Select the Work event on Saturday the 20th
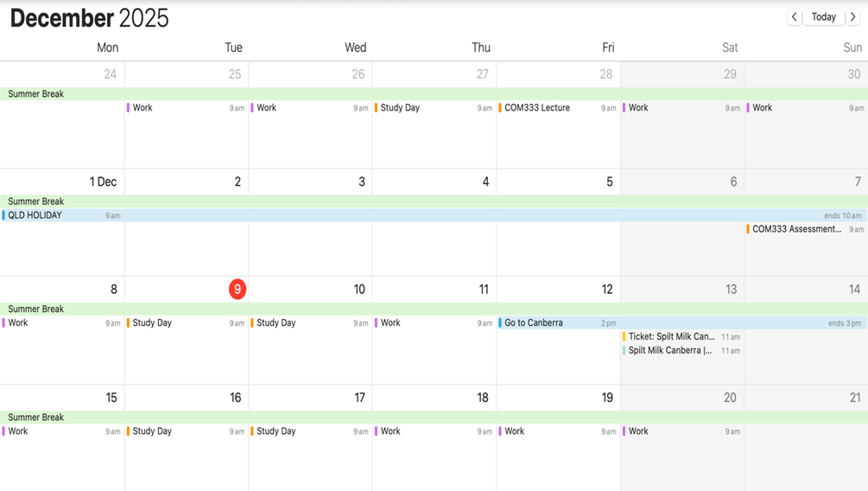The width and height of the screenshot is (868, 491). 638,431
